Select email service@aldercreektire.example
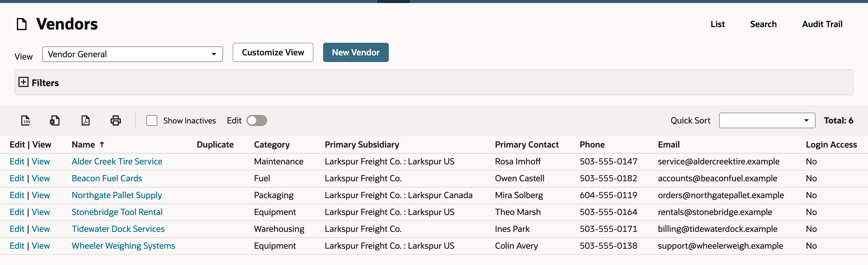868x265 pixels. [x=719, y=162]
